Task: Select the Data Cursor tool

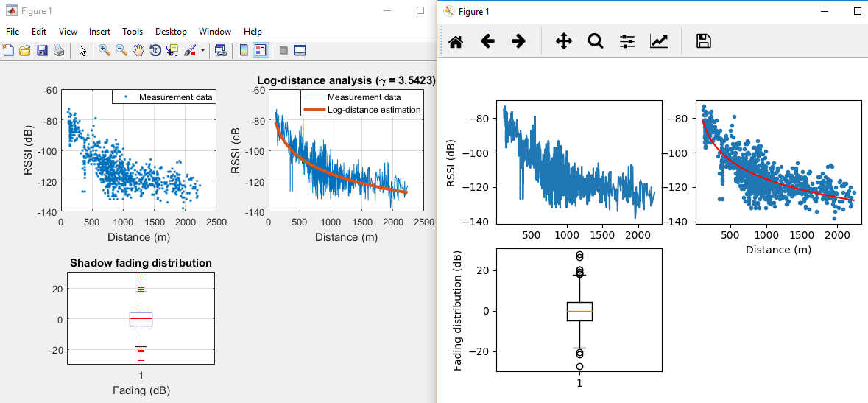Action: pyautogui.click(x=172, y=50)
